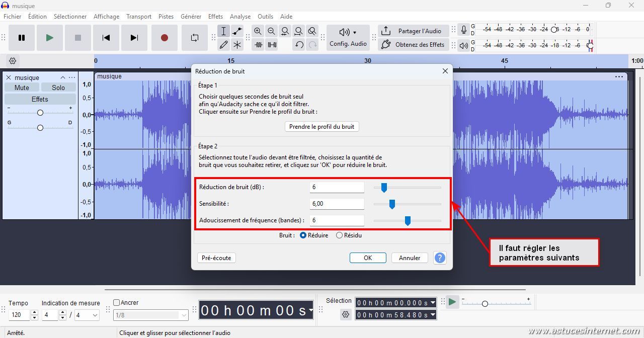Click the Record button
Image resolution: width=644 pixels, height=338 pixels.
(x=164, y=38)
